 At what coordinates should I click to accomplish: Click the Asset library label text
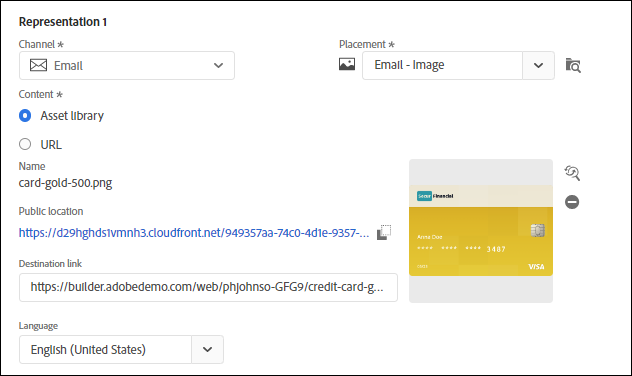72,116
